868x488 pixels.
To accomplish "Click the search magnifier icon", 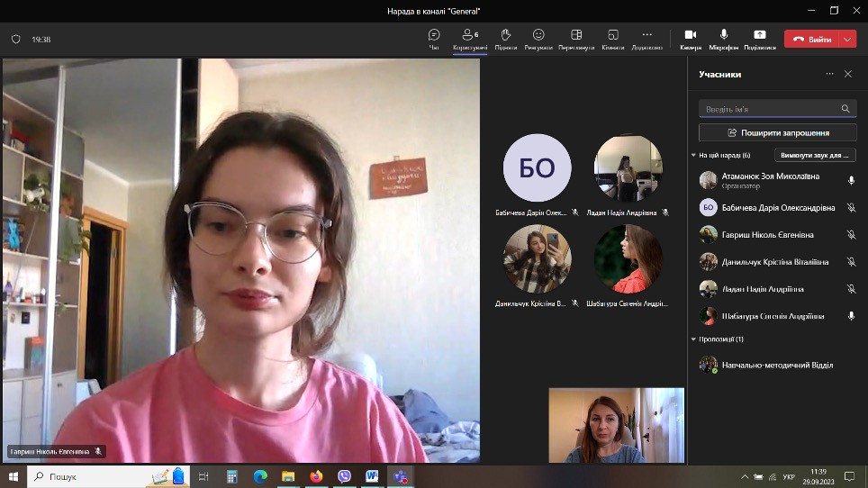I will 845,109.
